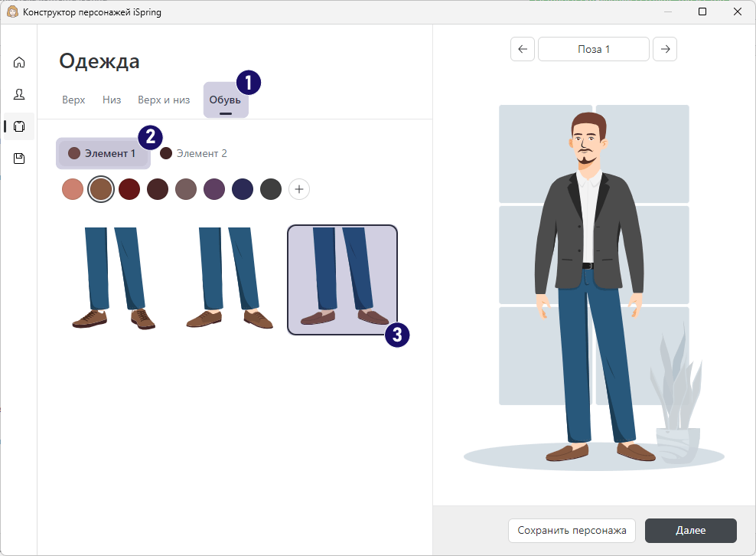The image size is (756, 556).
Task: Open the save panel (floppy disk icon)
Action: coord(18,159)
